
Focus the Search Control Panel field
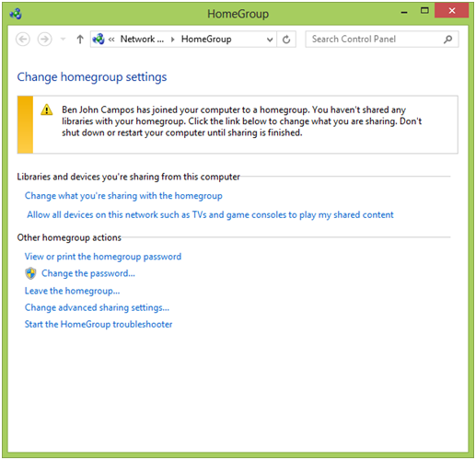(382, 39)
